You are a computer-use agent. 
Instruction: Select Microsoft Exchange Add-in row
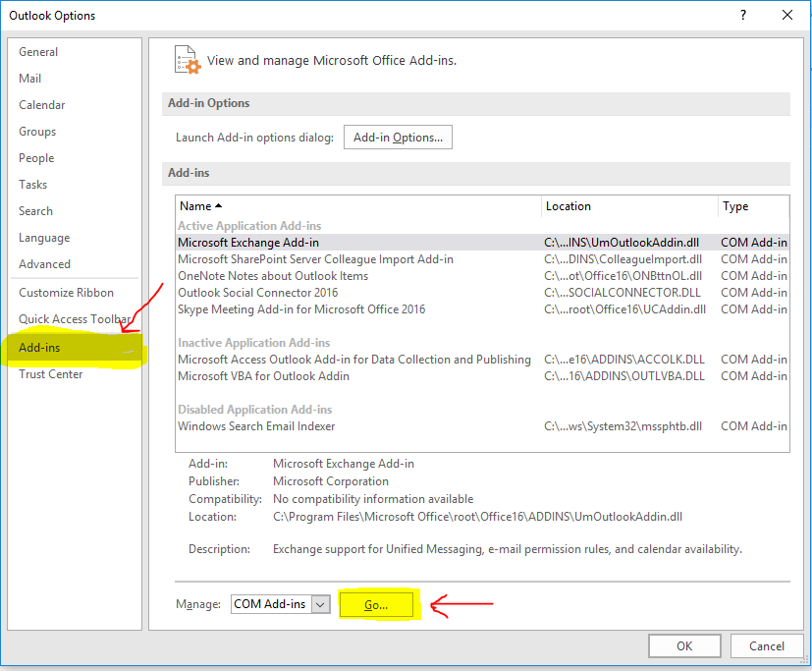[x=482, y=243]
